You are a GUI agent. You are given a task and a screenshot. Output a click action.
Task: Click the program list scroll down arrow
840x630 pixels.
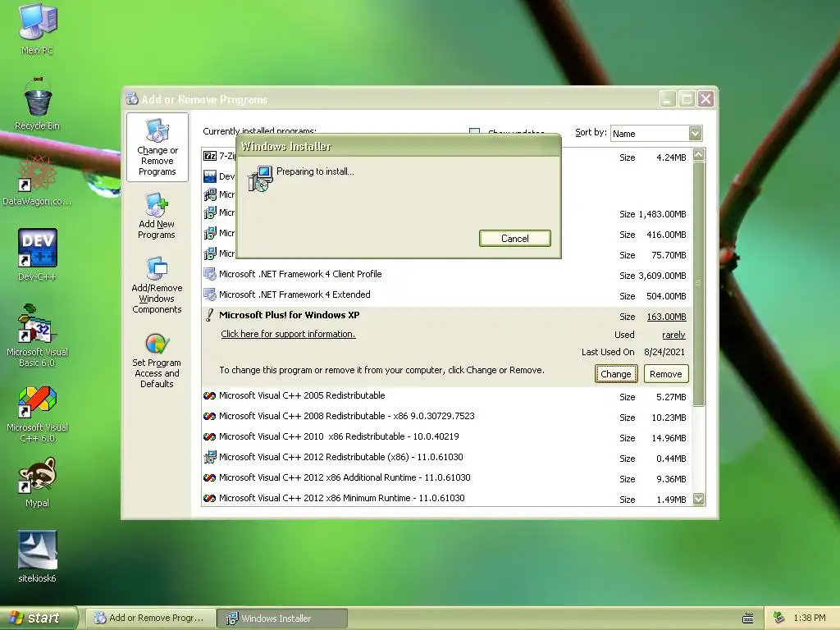(x=699, y=499)
